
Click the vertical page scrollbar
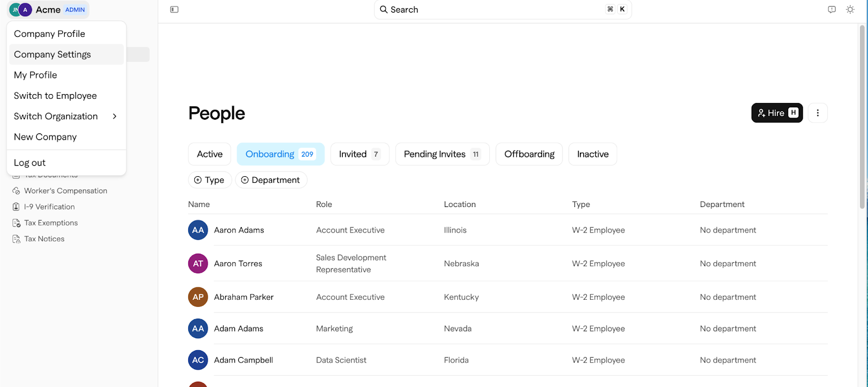pyautogui.click(x=862, y=117)
